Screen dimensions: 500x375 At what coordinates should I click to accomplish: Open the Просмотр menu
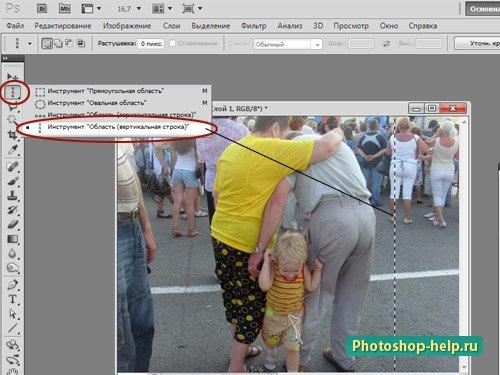(351, 26)
